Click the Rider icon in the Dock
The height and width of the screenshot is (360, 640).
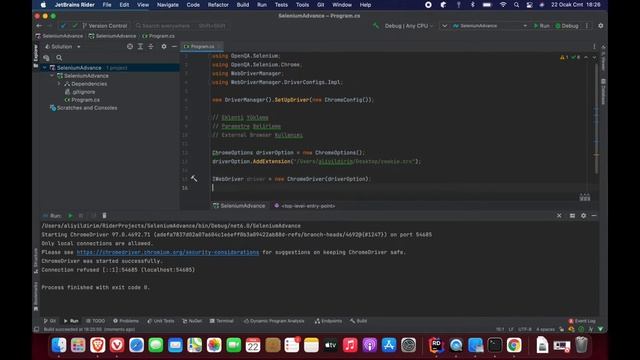(436, 345)
